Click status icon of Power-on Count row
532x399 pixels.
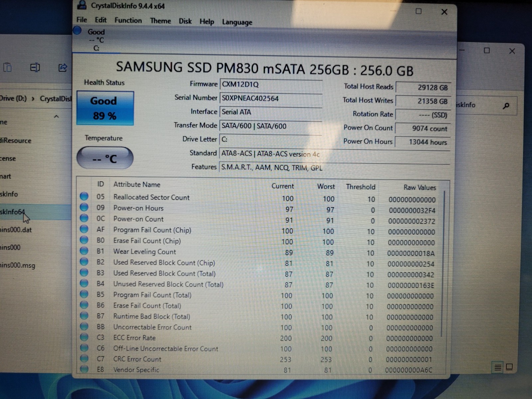pyautogui.click(x=84, y=218)
